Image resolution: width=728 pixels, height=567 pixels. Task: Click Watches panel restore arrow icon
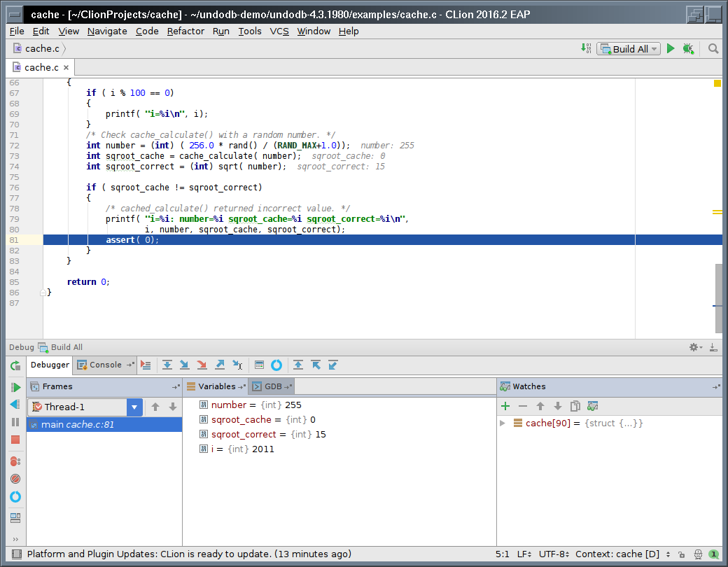pyautogui.click(x=716, y=386)
